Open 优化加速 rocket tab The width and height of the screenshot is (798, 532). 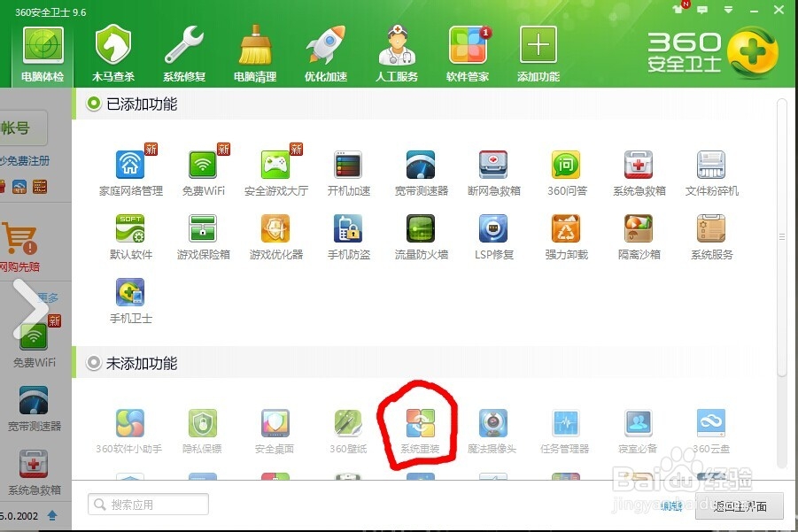coord(326,55)
